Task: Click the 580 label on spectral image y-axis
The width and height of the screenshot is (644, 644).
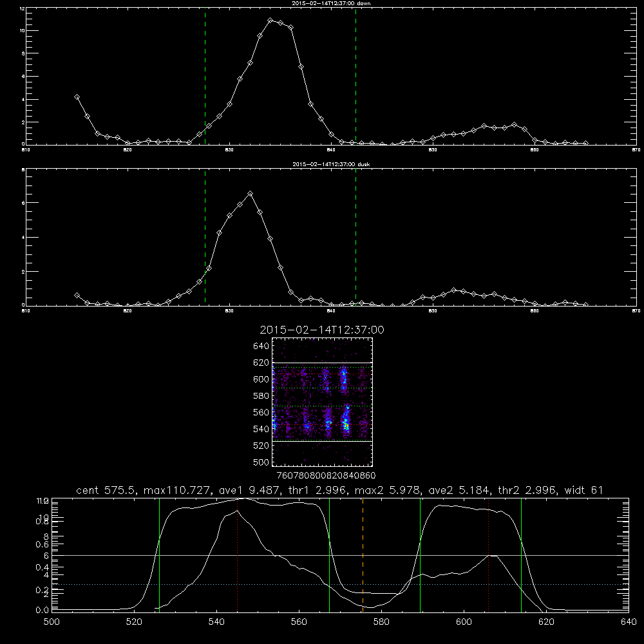Action: (261, 396)
